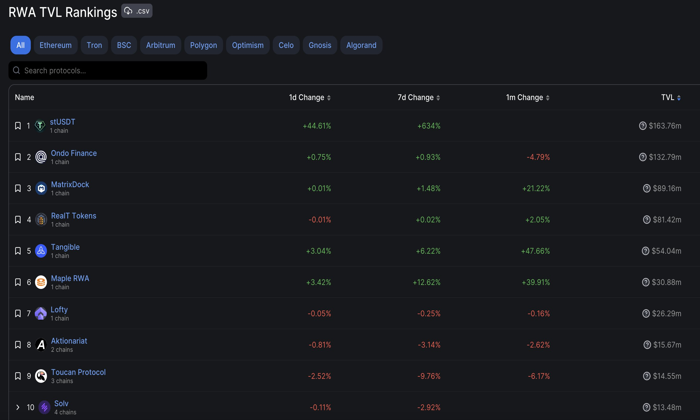Focus the Search protocols field
The width and height of the screenshot is (700, 420).
click(x=108, y=71)
